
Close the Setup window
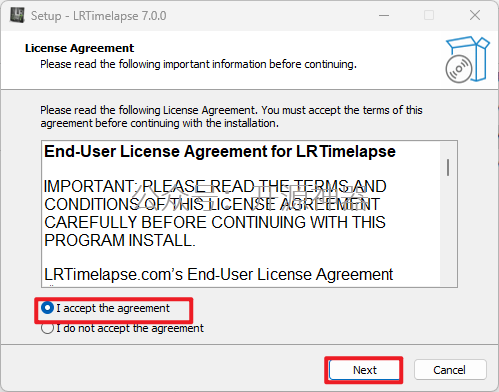[x=475, y=15]
